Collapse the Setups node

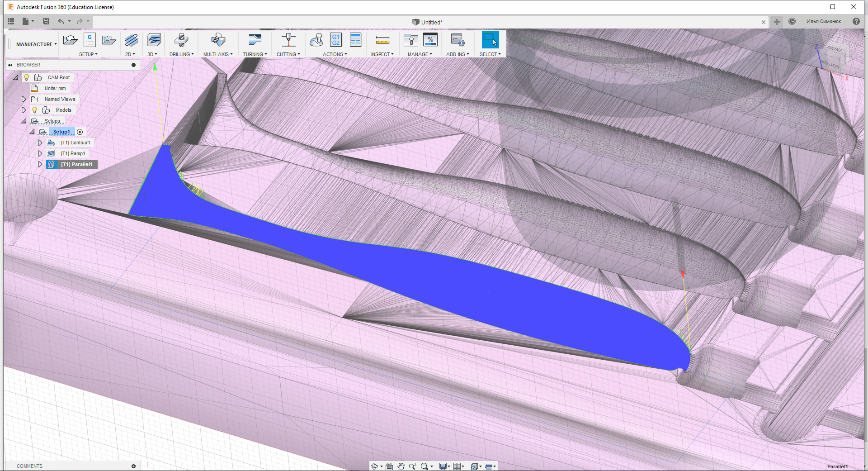click(24, 121)
